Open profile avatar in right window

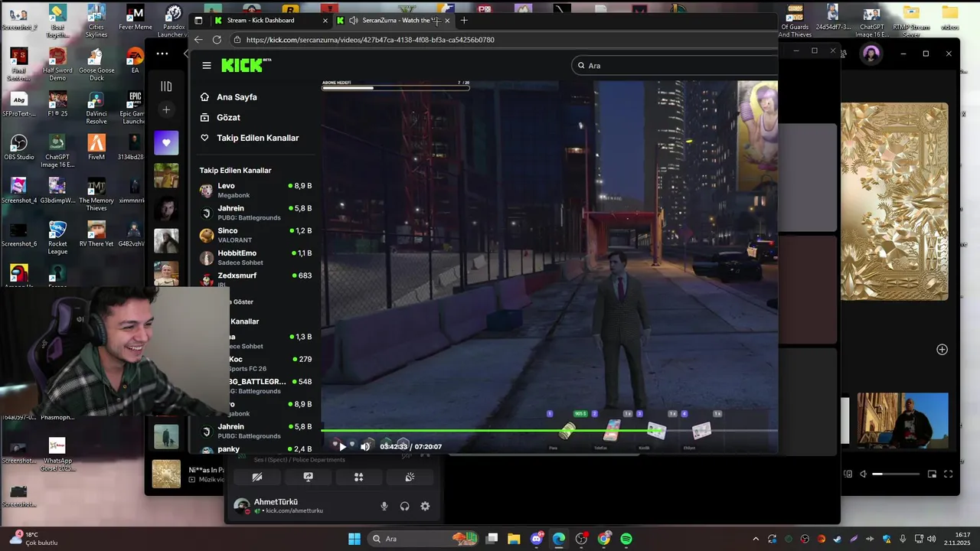pyautogui.click(x=871, y=54)
